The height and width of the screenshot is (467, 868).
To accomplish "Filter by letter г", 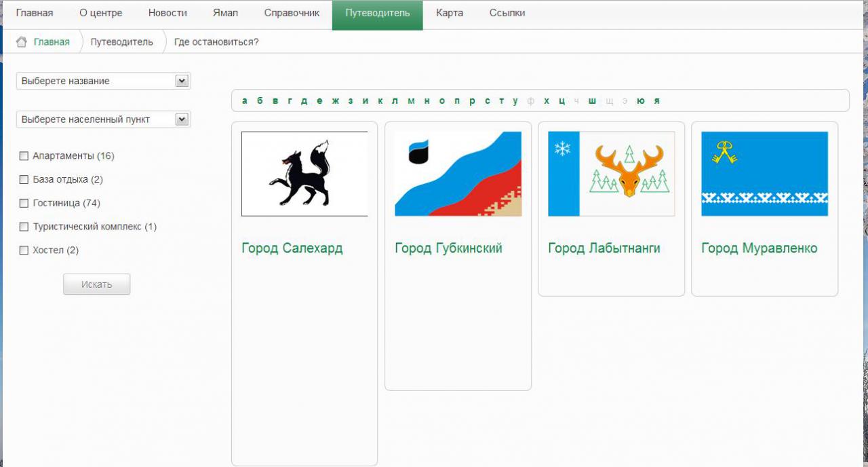I will pos(290,101).
